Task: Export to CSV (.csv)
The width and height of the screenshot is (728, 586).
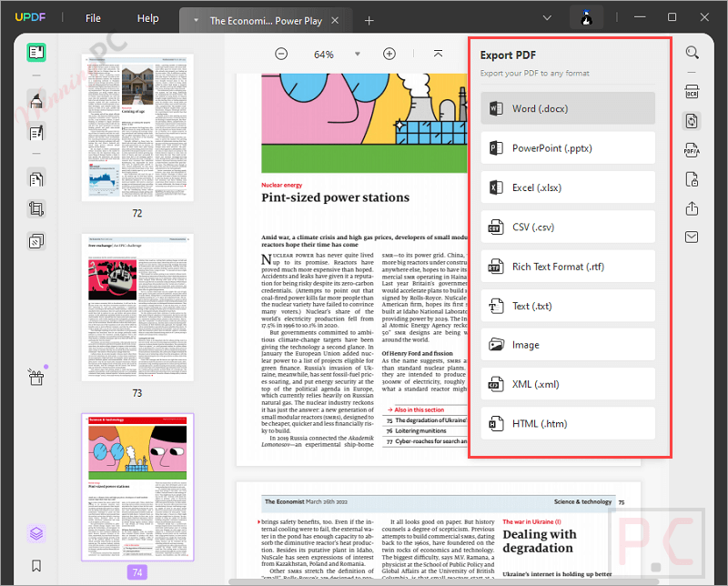Action: [568, 227]
